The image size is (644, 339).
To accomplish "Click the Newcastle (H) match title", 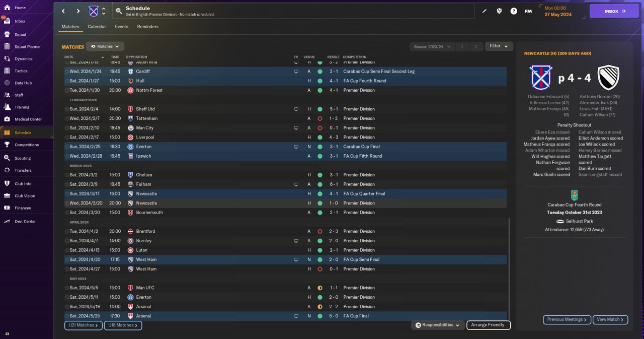I will 557,53.
